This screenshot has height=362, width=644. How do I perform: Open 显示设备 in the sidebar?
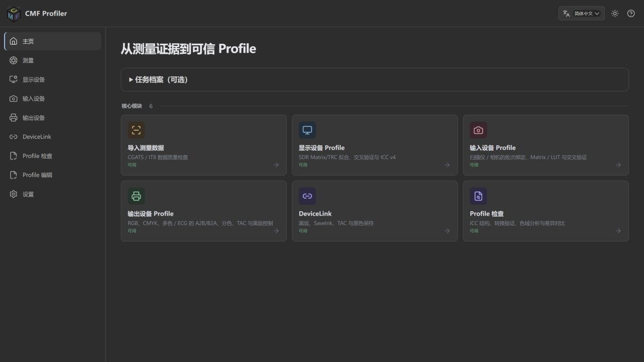tap(53, 79)
